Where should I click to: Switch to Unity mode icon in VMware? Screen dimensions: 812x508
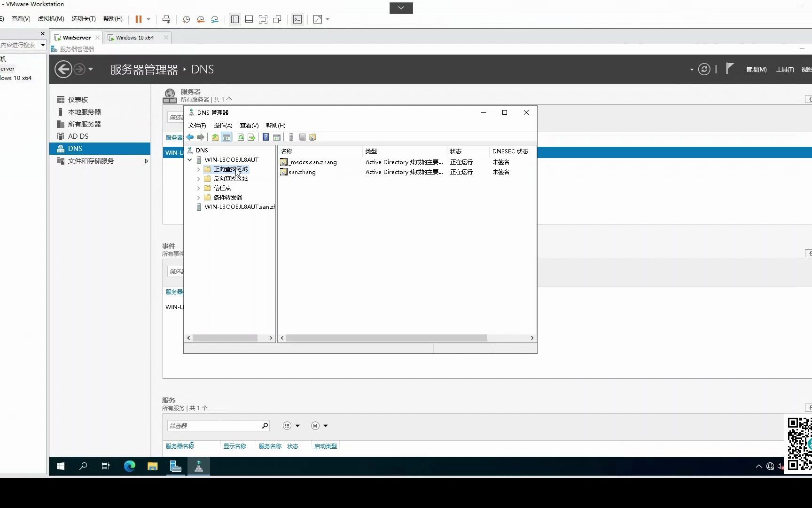(277, 19)
